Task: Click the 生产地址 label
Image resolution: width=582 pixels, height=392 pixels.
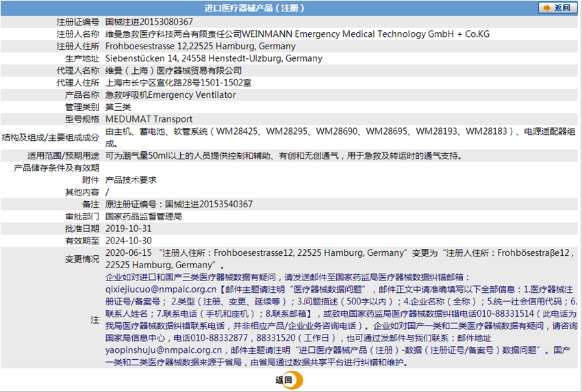Action: click(82, 59)
